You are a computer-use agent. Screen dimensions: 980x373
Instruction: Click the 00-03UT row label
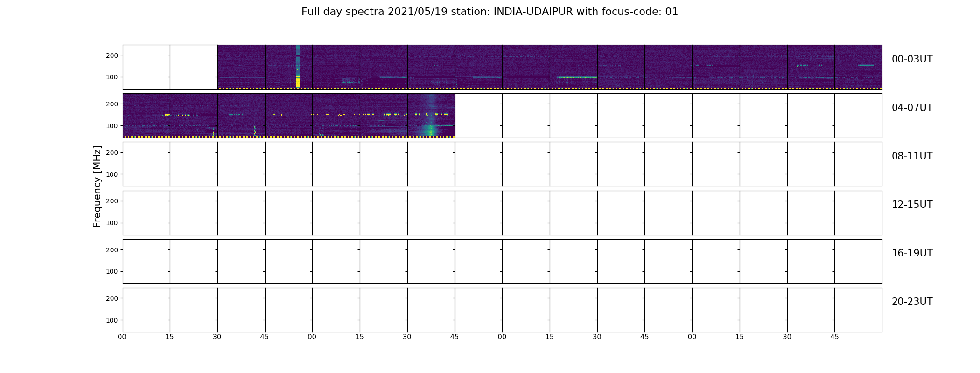pyautogui.click(x=912, y=59)
